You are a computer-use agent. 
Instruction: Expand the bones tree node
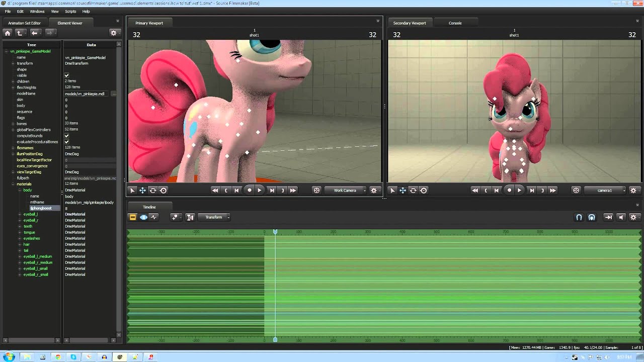tap(13, 124)
